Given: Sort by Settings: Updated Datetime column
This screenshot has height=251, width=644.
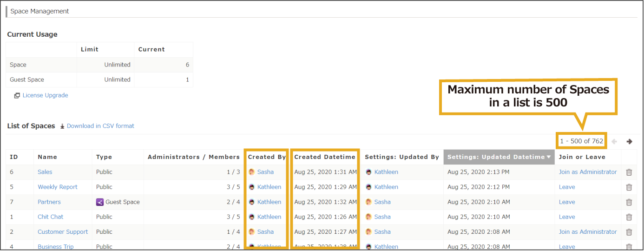Looking at the screenshot, I should pyautogui.click(x=499, y=157).
